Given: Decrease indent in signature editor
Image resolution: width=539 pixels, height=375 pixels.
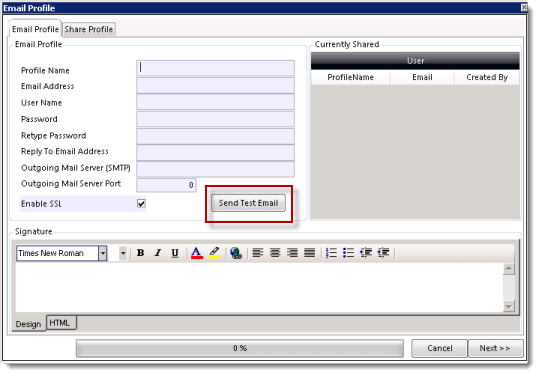Looking at the screenshot, I should [366, 253].
